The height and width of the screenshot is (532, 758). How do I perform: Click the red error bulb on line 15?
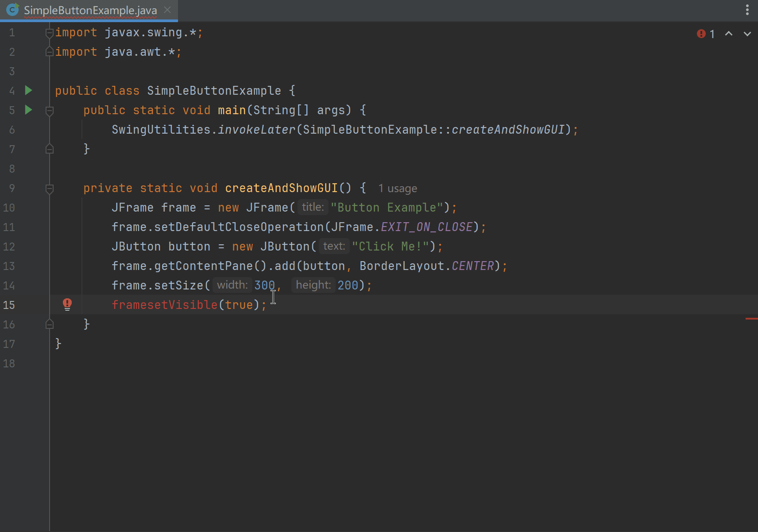click(67, 304)
